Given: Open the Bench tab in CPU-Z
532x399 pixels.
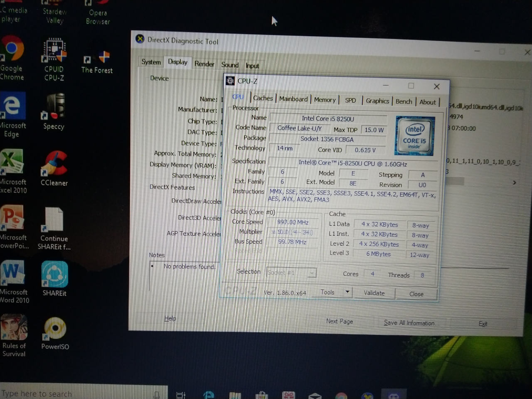Looking at the screenshot, I should [x=404, y=101].
